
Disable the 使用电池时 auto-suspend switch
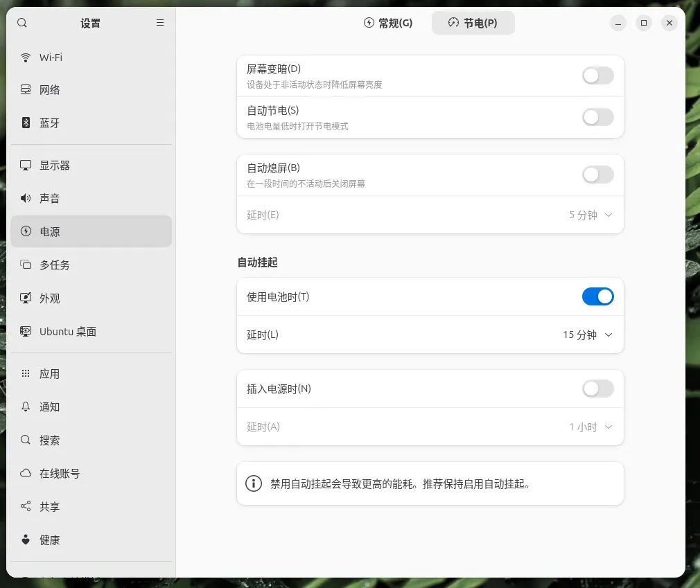pos(597,296)
